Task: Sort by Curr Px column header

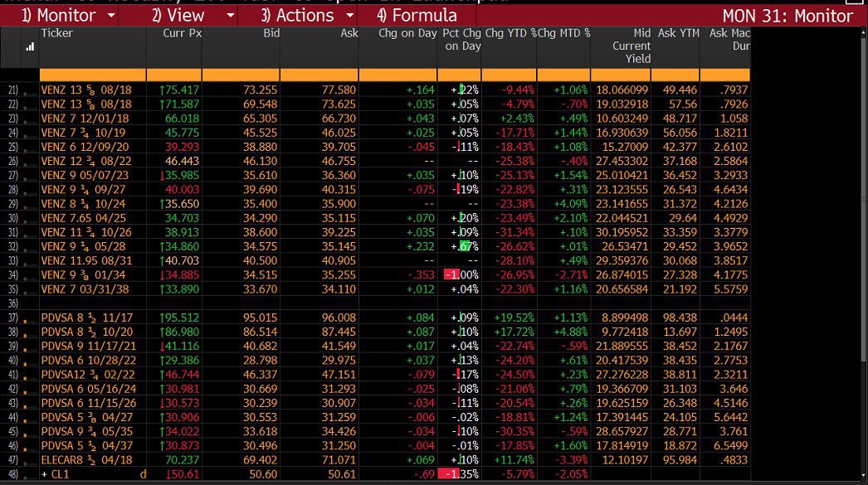Action: [x=182, y=33]
